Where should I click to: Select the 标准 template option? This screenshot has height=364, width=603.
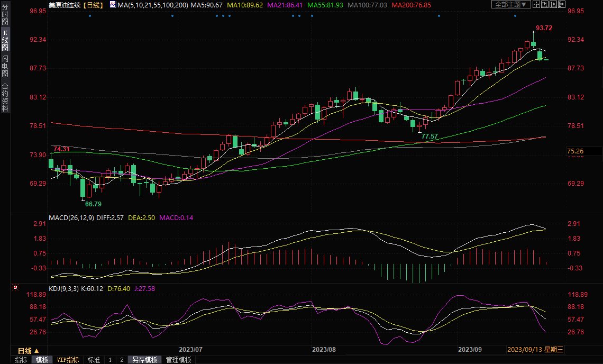pos(94,360)
